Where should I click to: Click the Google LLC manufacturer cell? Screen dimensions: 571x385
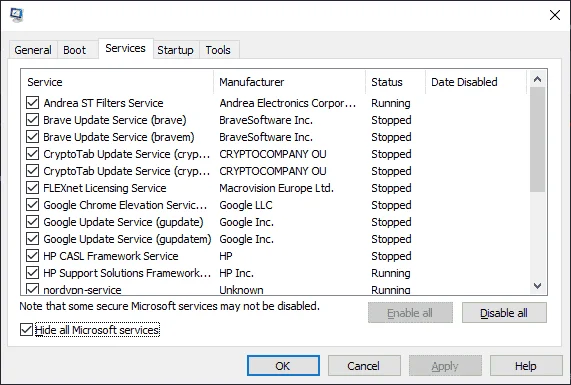246,205
